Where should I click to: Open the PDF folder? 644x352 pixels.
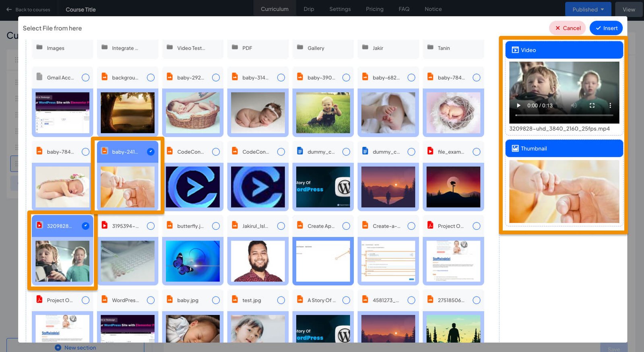(258, 48)
